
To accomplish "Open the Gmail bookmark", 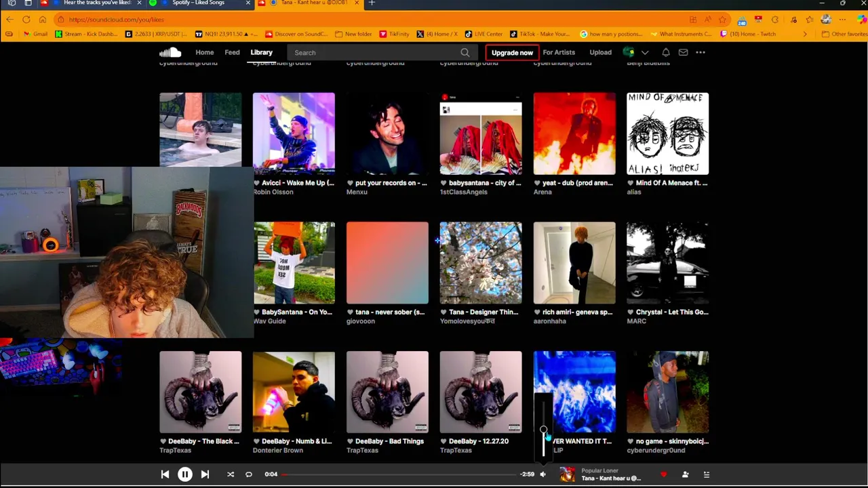I will click(35, 34).
